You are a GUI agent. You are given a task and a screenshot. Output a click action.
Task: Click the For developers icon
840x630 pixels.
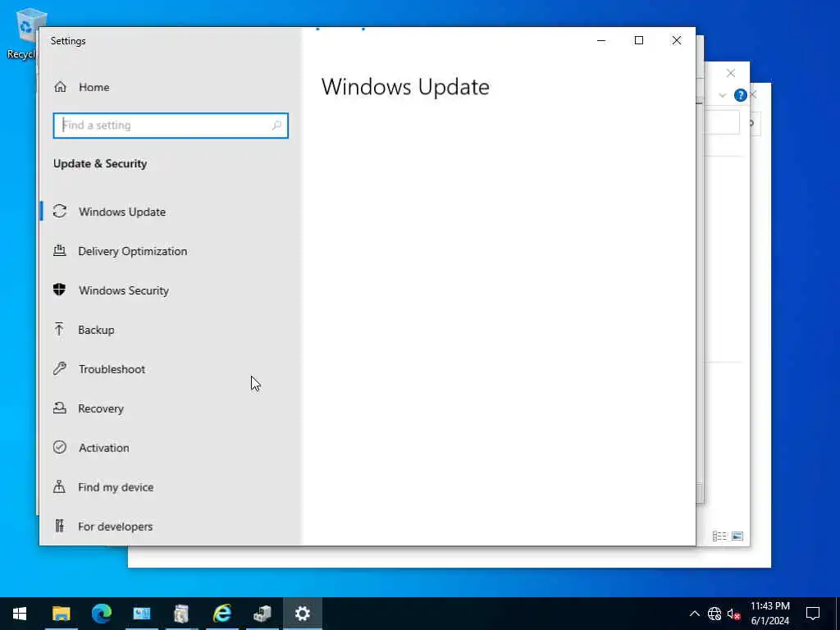59,526
